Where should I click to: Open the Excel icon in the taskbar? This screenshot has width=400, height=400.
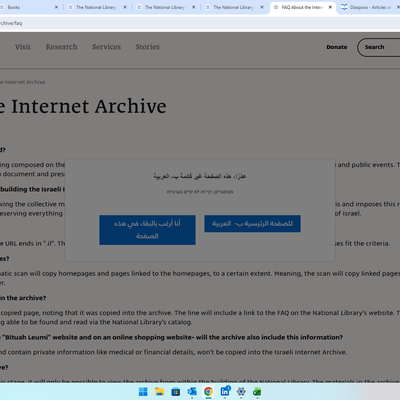point(257,392)
